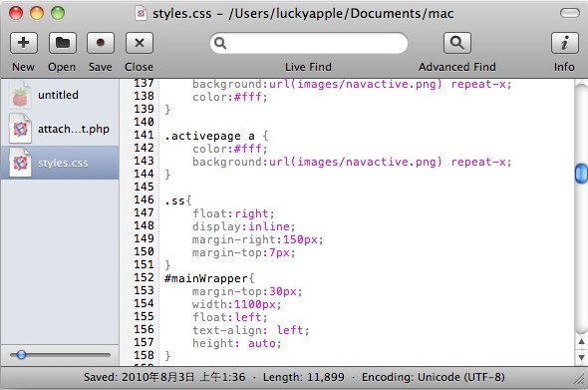Viewport: 588px width, 390px height.
Task: Click the green zoom window button
Action: [x=58, y=13]
